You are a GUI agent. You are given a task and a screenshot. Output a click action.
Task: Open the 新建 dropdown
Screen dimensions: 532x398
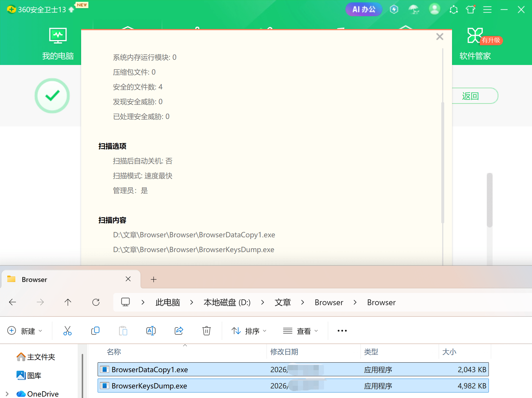(25, 331)
